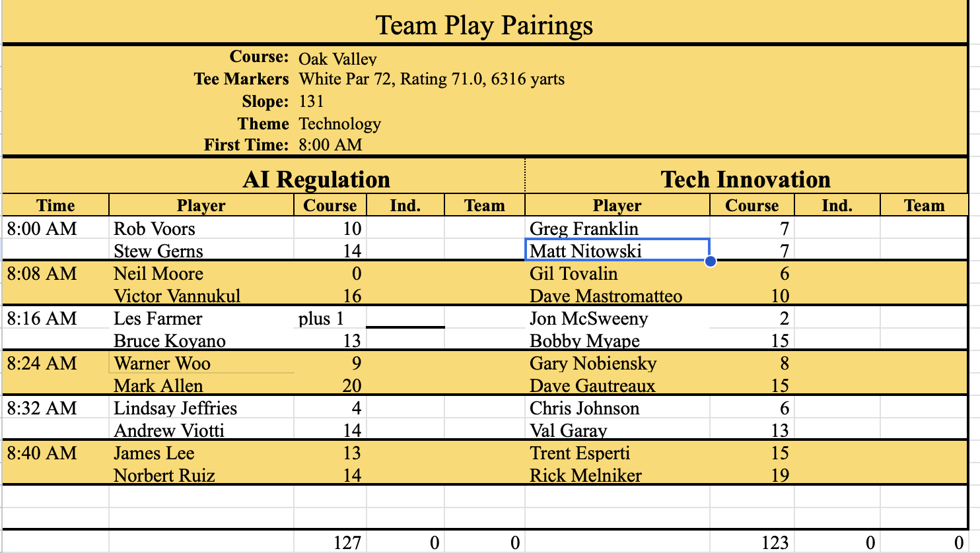Click the Tech Innovation course total 123
980x553 pixels.
click(x=774, y=543)
